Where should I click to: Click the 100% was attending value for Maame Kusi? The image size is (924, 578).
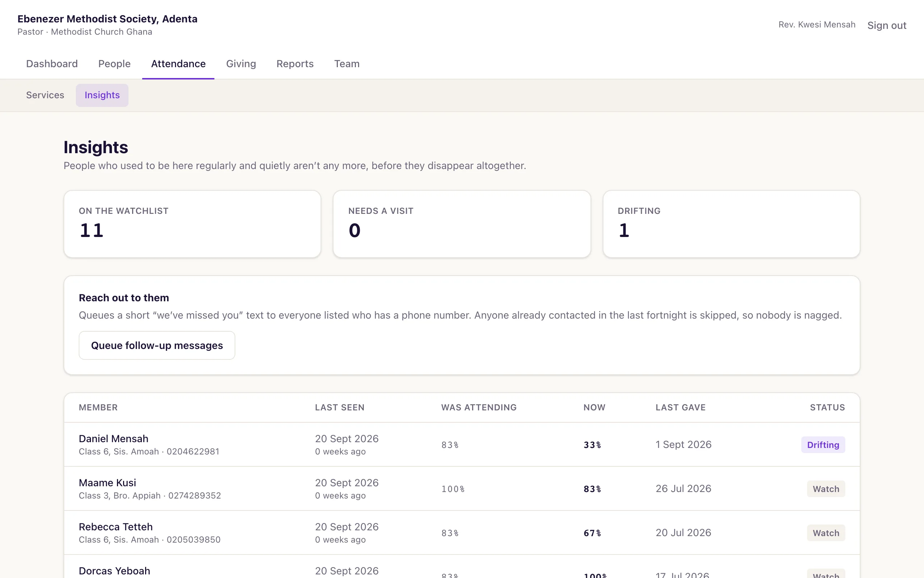[x=453, y=489]
